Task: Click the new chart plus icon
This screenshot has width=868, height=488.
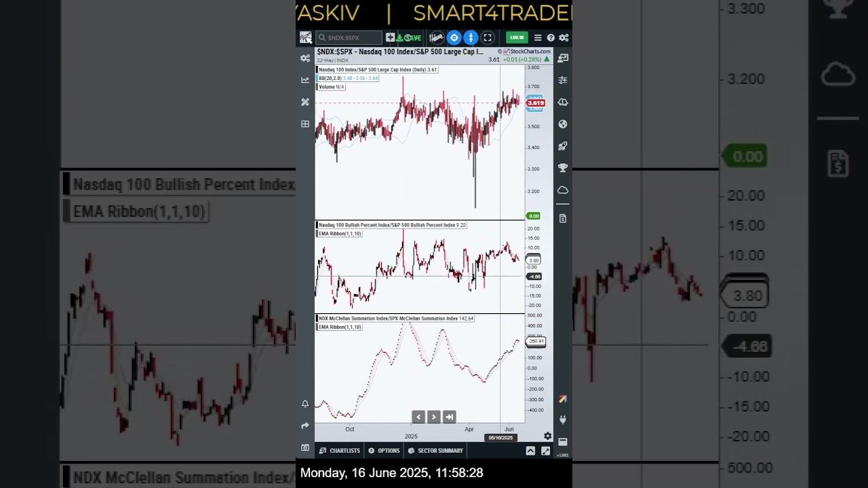Action: tap(390, 38)
